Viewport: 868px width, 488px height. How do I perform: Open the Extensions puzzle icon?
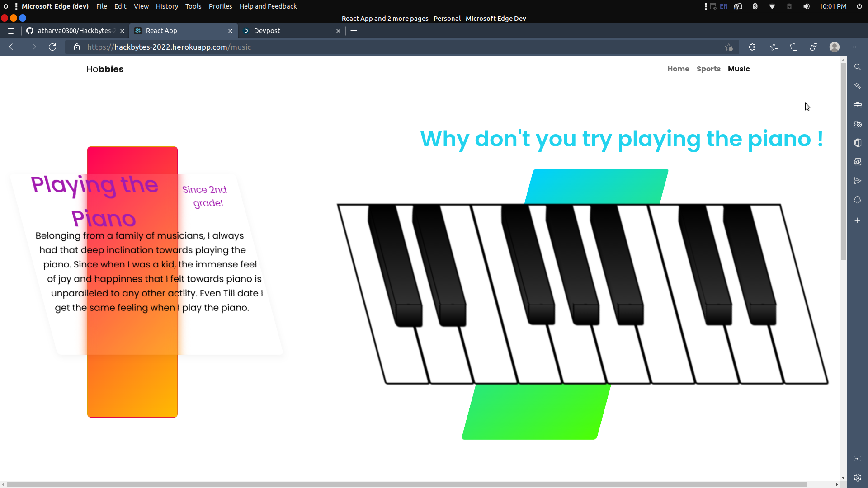[752, 47]
